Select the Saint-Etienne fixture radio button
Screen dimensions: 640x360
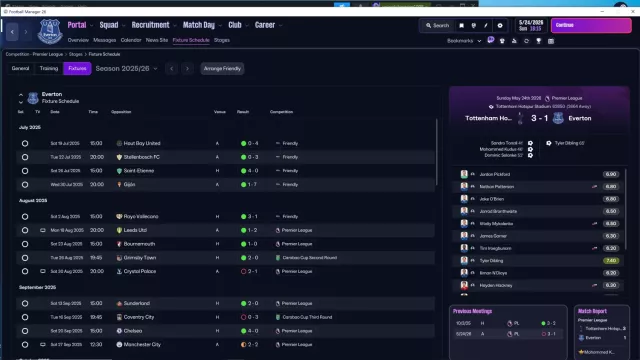[25, 171]
